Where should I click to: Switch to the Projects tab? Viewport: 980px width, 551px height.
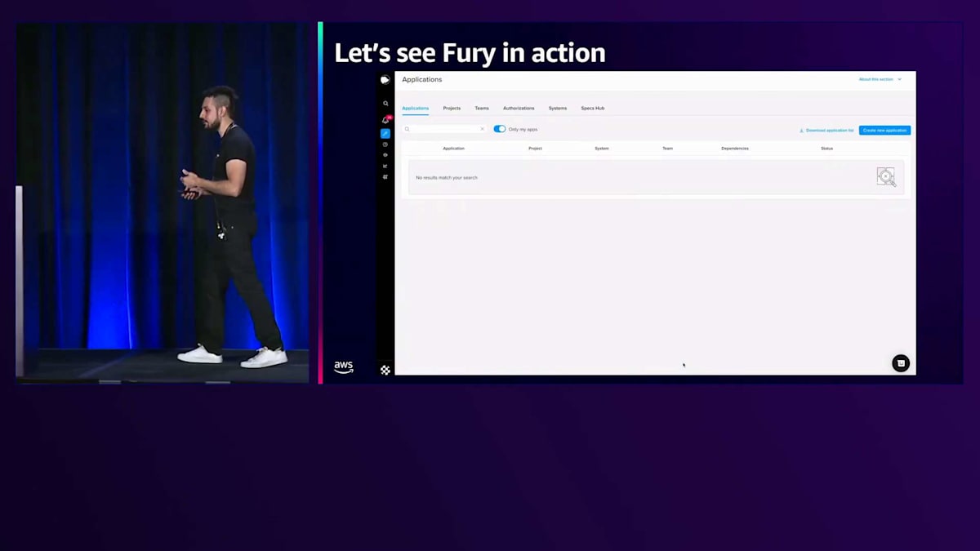[452, 108]
